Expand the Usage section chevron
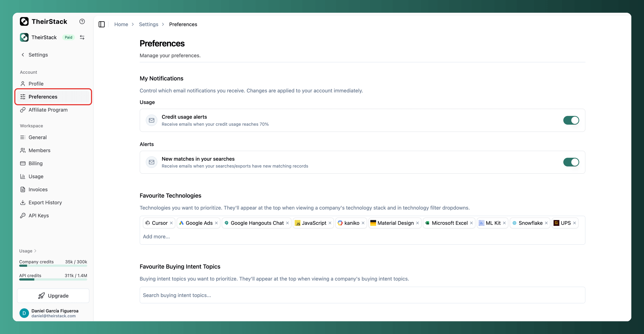Viewport: 644px width, 334px height. [x=35, y=251]
